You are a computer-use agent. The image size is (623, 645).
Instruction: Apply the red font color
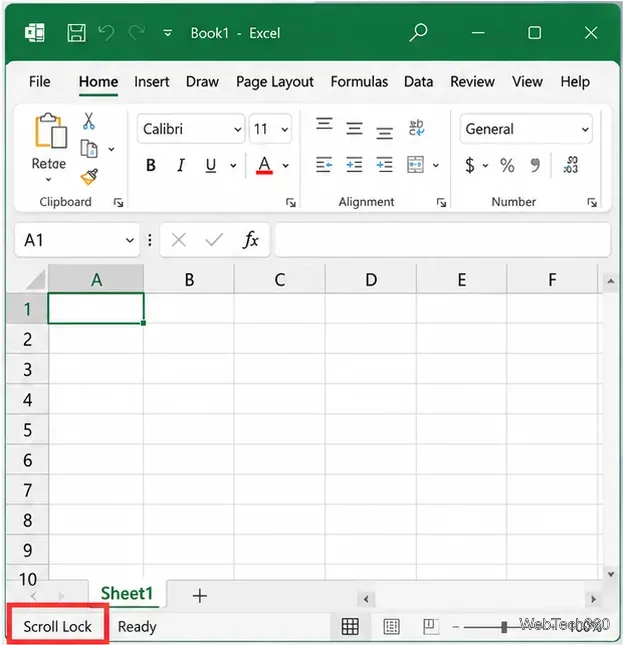point(264,165)
